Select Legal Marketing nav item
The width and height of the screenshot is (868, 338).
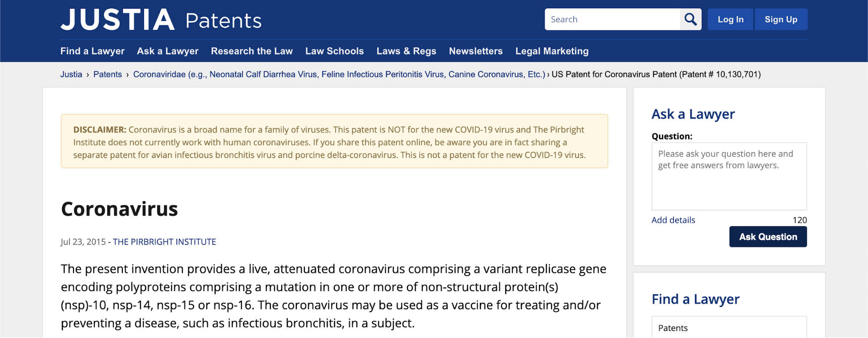(x=552, y=51)
